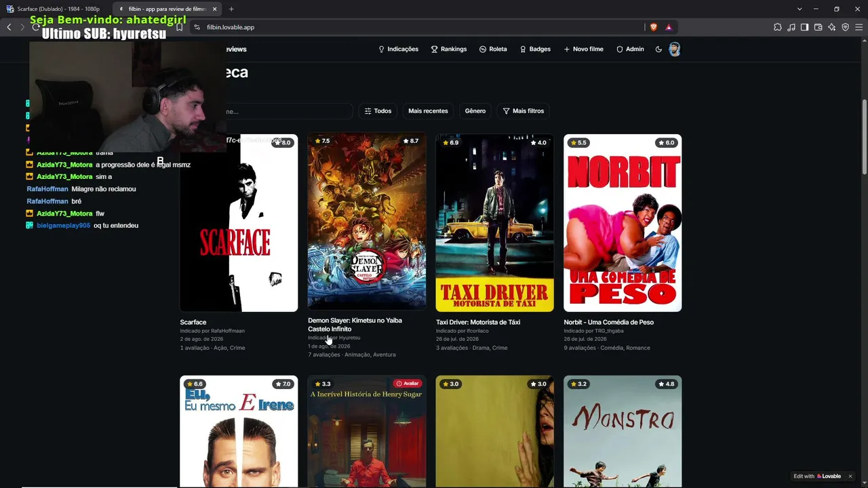Open the browser hamburger main menu

(x=859, y=27)
